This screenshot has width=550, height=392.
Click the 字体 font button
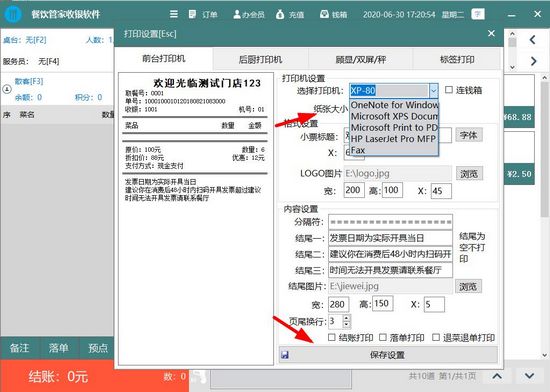pyautogui.click(x=469, y=135)
